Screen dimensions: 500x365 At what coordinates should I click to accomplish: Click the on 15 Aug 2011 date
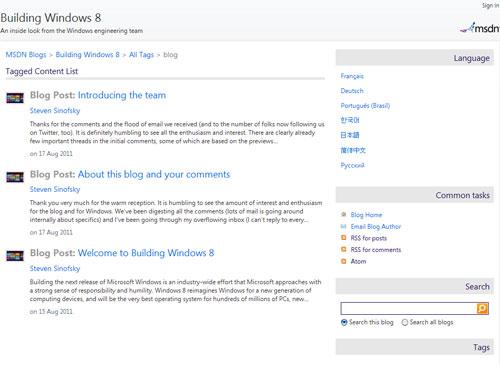(51, 312)
